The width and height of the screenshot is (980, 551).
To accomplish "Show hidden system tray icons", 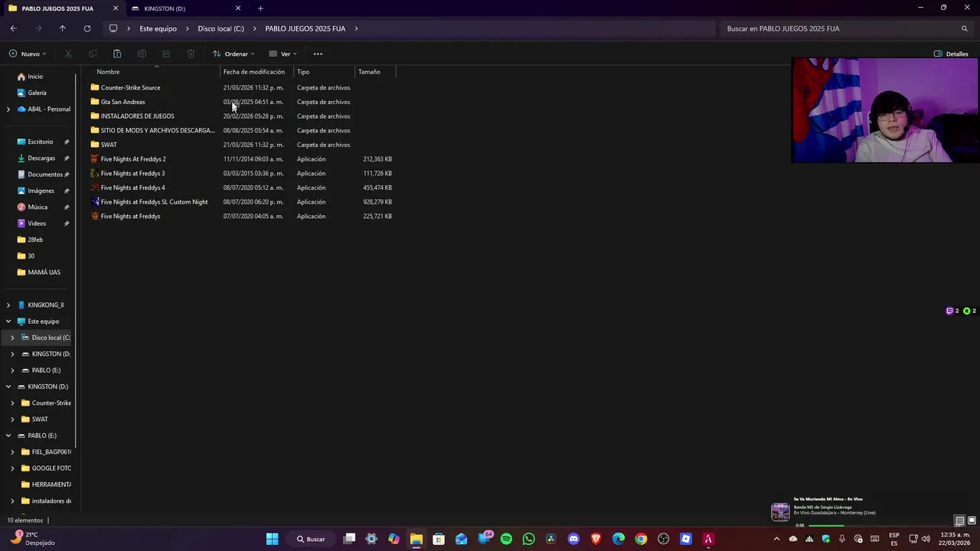I will 776,539.
